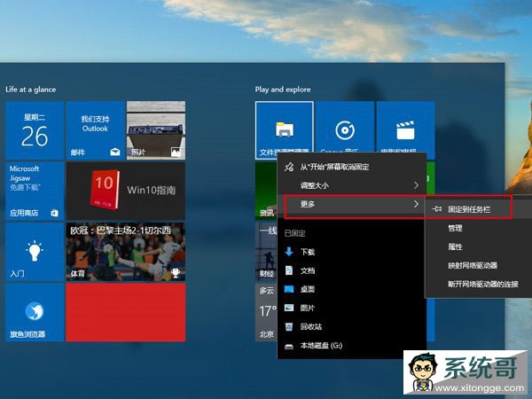Click the local disk drive icon
Screen dimensions: 532x399
[x=289, y=346]
